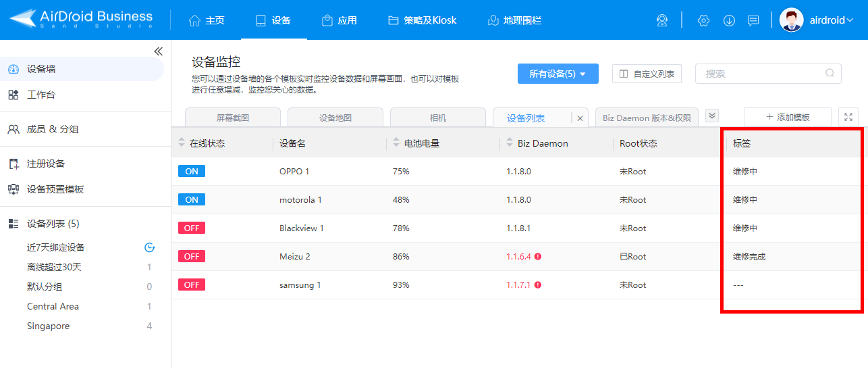Open the messages chat icon
Screen dimensions: 868x369
753,20
